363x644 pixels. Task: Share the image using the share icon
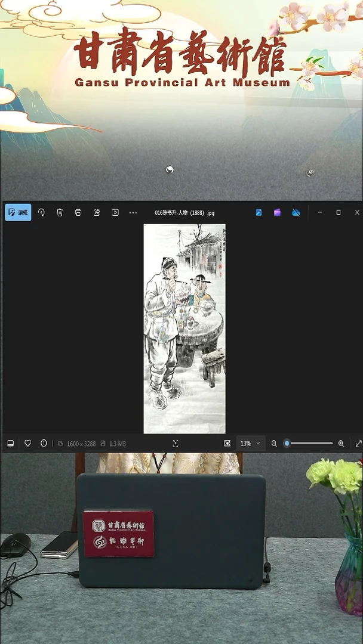[x=97, y=212]
